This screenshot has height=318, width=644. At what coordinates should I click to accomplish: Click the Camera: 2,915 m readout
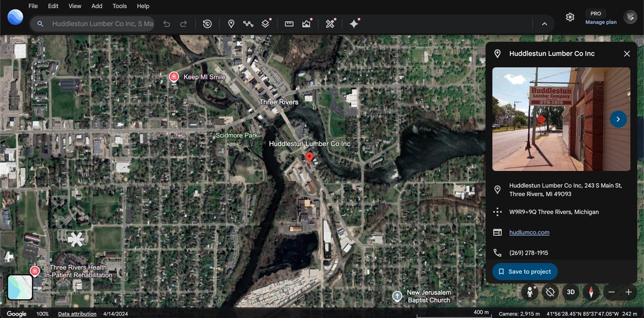[518, 314]
